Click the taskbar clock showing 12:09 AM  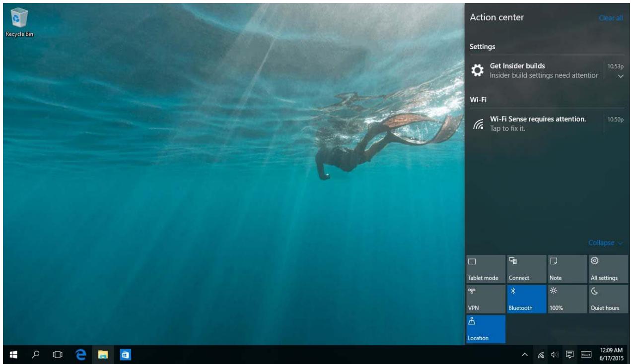coord(611,355)
